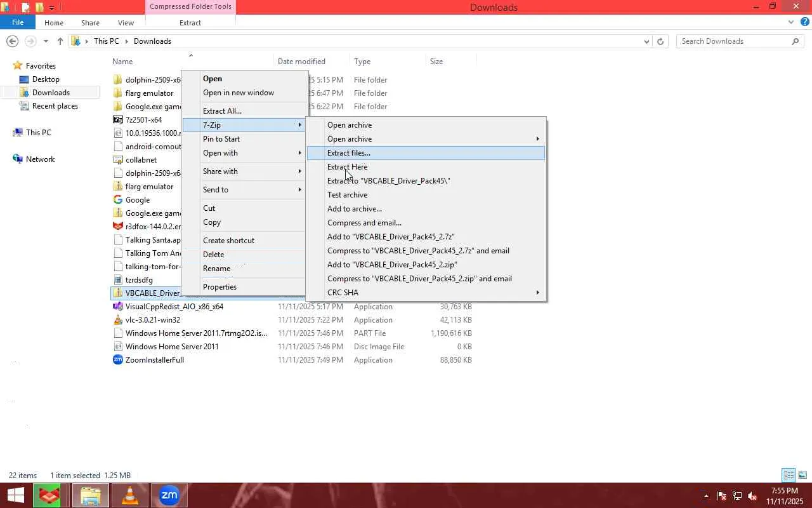
Task: Expand the CRC SHA submenu arrow
Action: click(x=538, y=293)
